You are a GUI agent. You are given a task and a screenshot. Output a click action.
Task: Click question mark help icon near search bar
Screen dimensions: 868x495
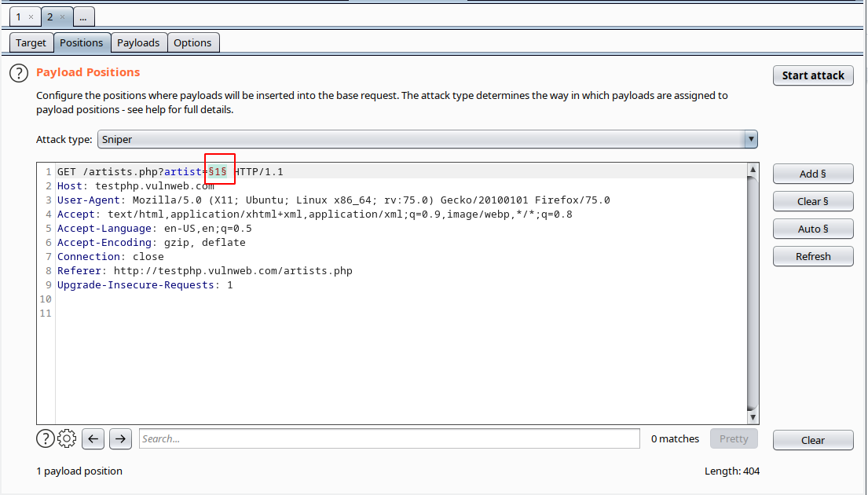(x=45, y=438)
